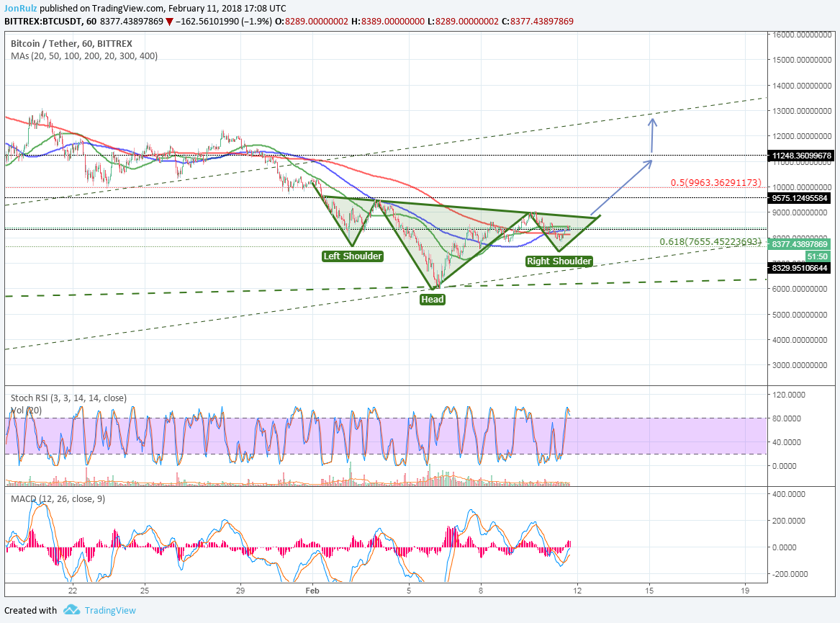Click the BITTREX:BTCUSDT, 60 symbol header
Viewport: 840px width, 623px height.
coord(50,22)
